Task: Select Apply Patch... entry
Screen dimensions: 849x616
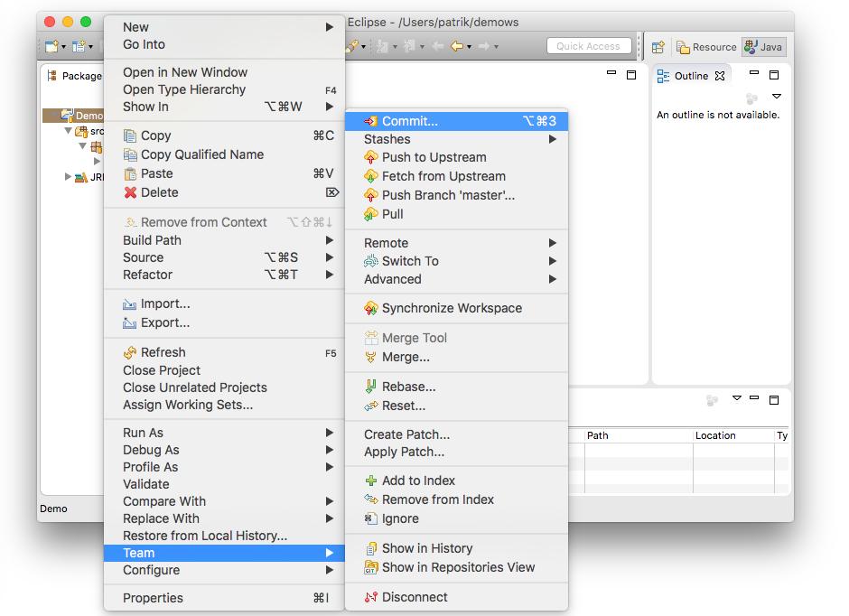Action: pyautogui.click(x=456, y=452)
